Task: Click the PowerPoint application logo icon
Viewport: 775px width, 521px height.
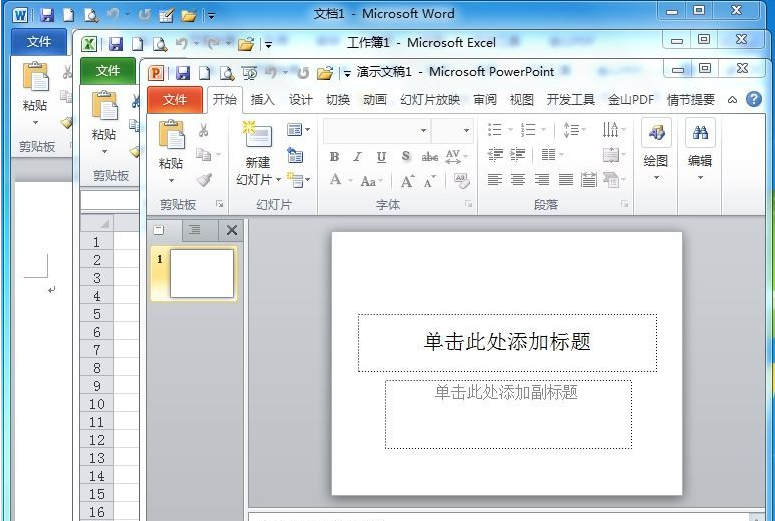Action: pos(156,73)
